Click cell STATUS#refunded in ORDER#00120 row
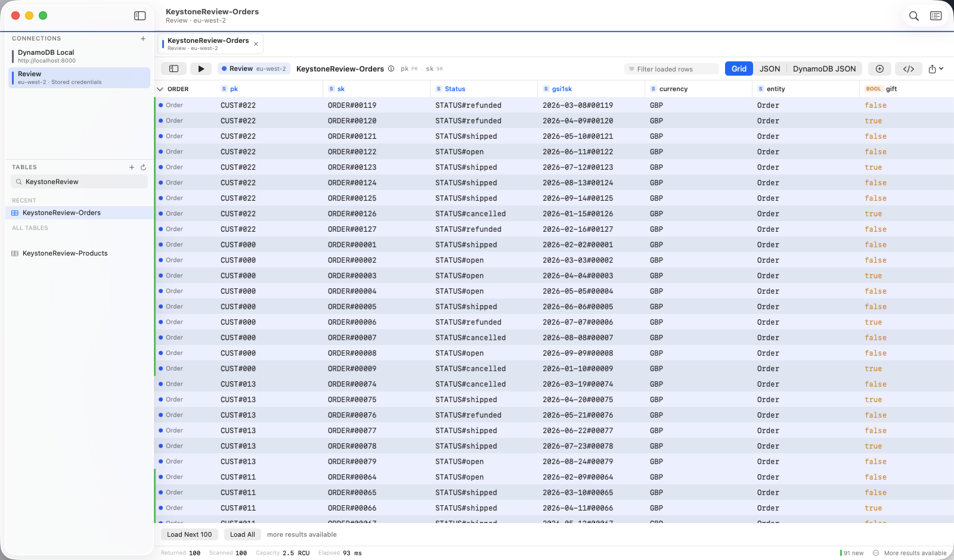The image size is (954, 560). click(468, 121)
